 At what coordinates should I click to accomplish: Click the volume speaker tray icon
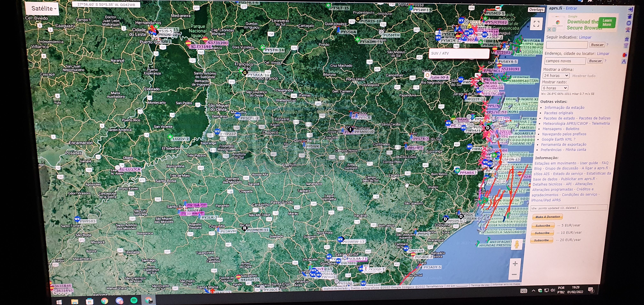click(552, 290)
